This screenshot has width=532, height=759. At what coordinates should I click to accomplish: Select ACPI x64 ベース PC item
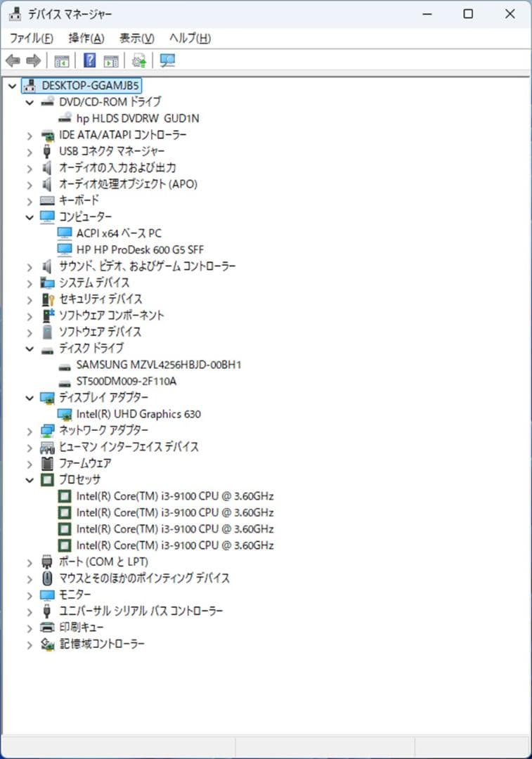(x=119, y=233)
